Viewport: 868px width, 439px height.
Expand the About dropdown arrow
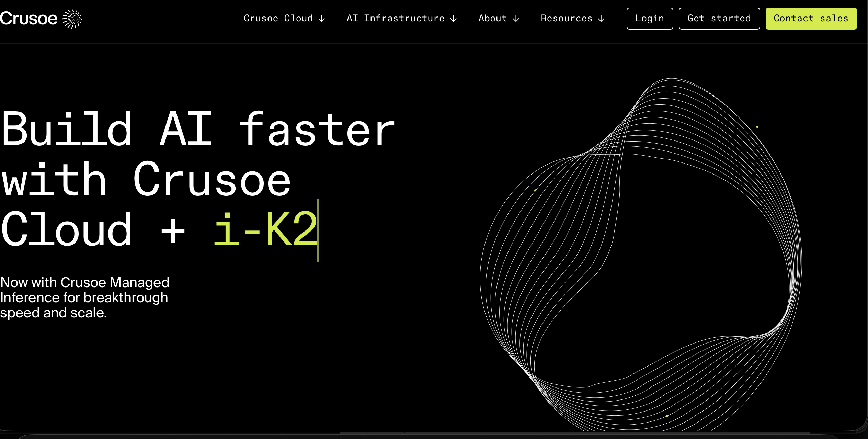(516, 19)
